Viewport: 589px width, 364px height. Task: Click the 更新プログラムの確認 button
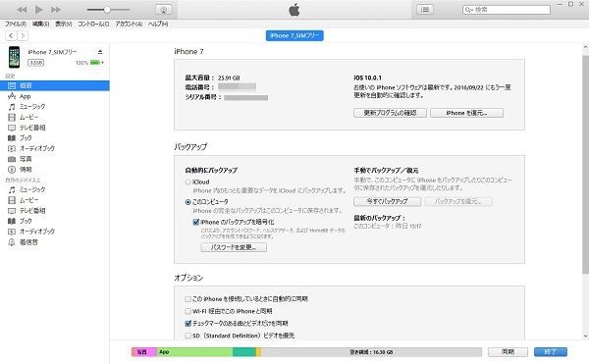coord(390,113)
